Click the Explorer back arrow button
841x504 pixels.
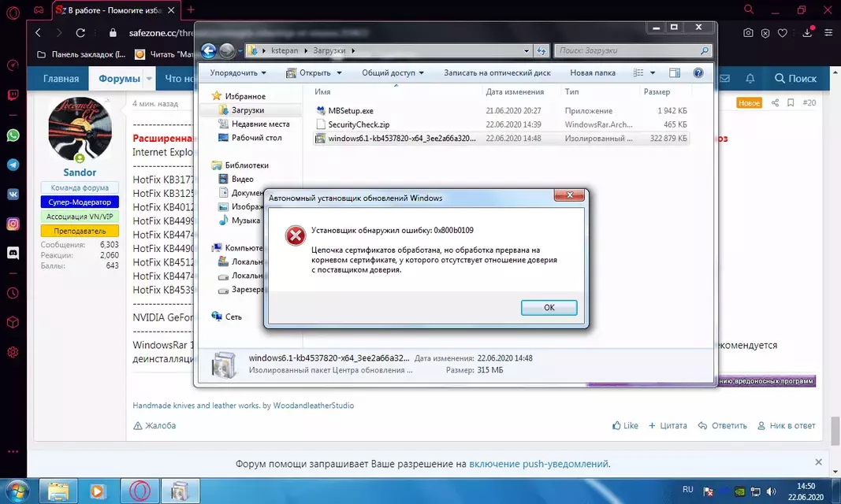pos(209,50)
